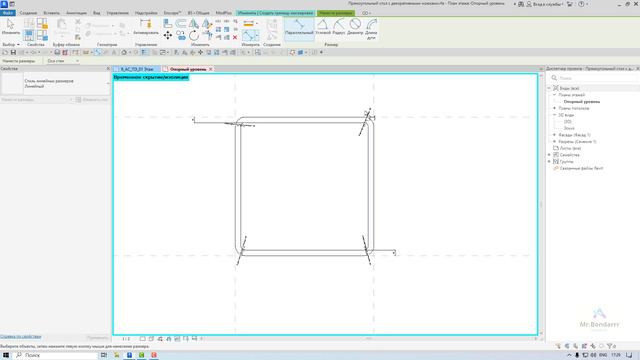Click the Print icon in quick access toolbar

pyautogui.click(x=57, y=52)
